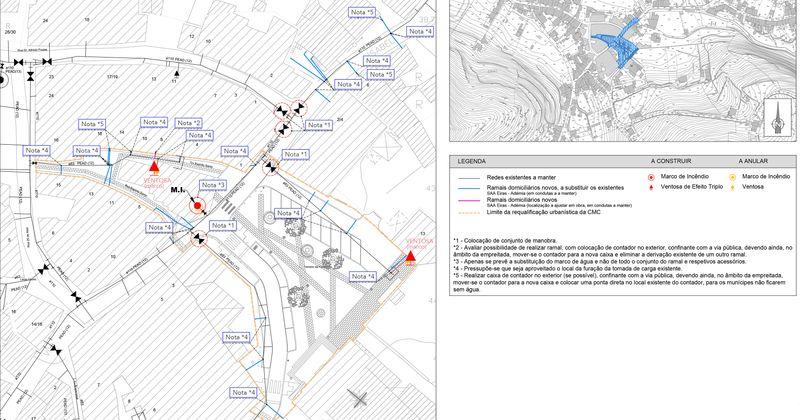Click 'Marco de Incêndio' text under A CONSTRUIR

pyautogui.click(x=684, y=177)
